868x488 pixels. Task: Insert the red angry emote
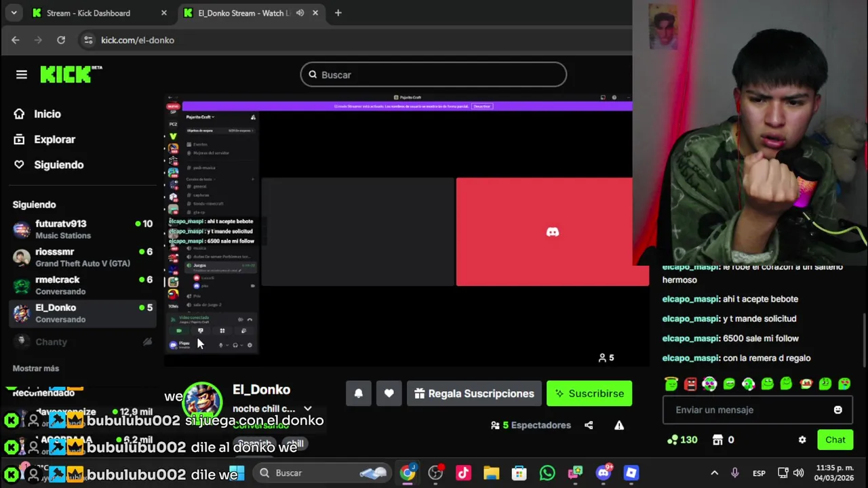[690, 384]
